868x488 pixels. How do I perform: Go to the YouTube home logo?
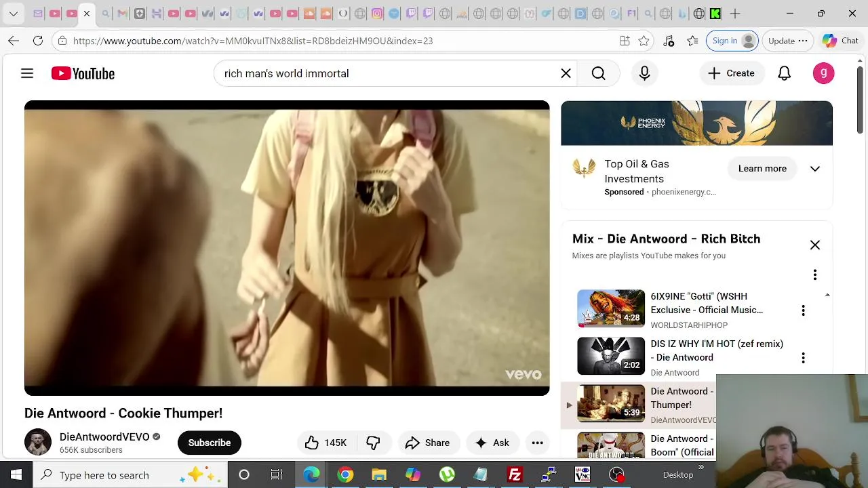point(83,73)
